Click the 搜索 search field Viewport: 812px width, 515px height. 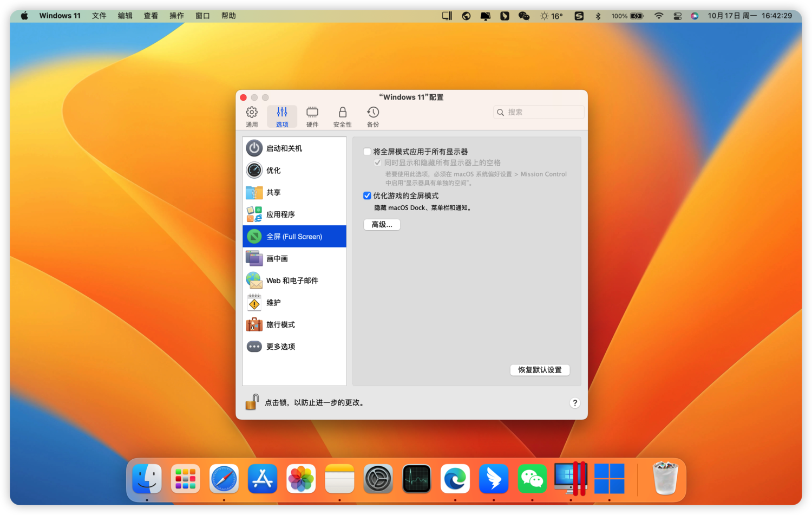pyautogui.click(x=539, y=112)
